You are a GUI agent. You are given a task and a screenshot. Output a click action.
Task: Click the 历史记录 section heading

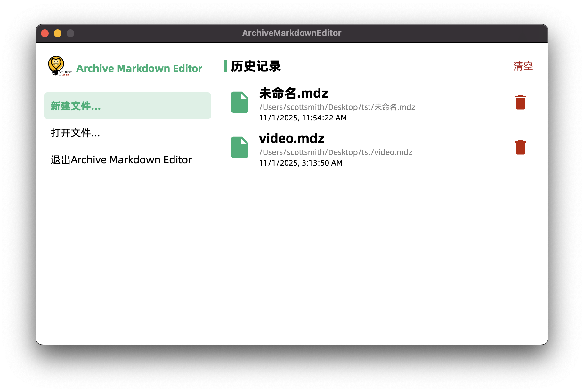(255, 66)
